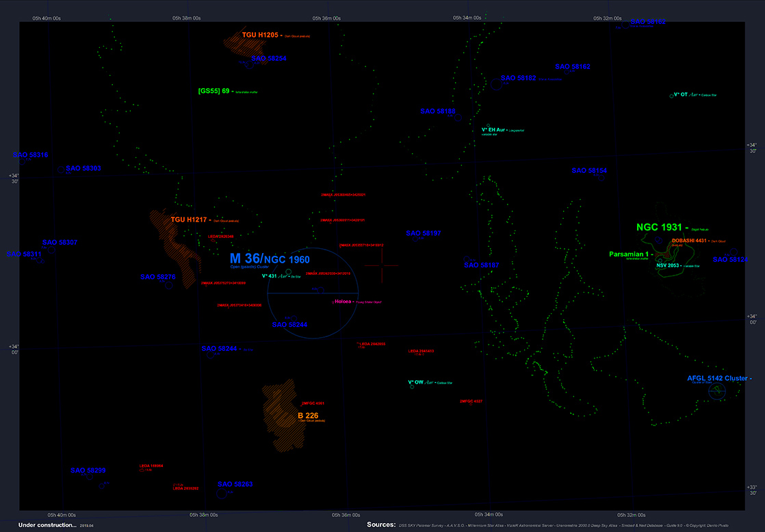Click the star circle marker for SAO 58276
This screenshot has width=765, height=532.
[168, 284]
